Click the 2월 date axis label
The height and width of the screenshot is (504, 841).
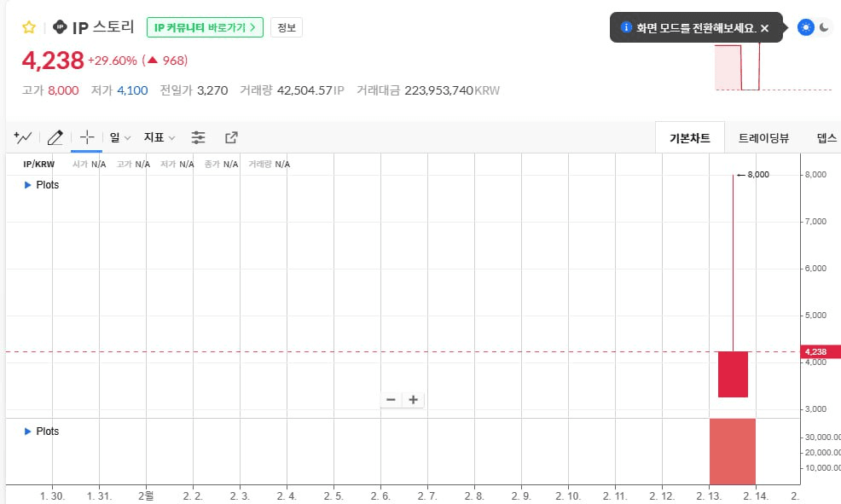145,496
